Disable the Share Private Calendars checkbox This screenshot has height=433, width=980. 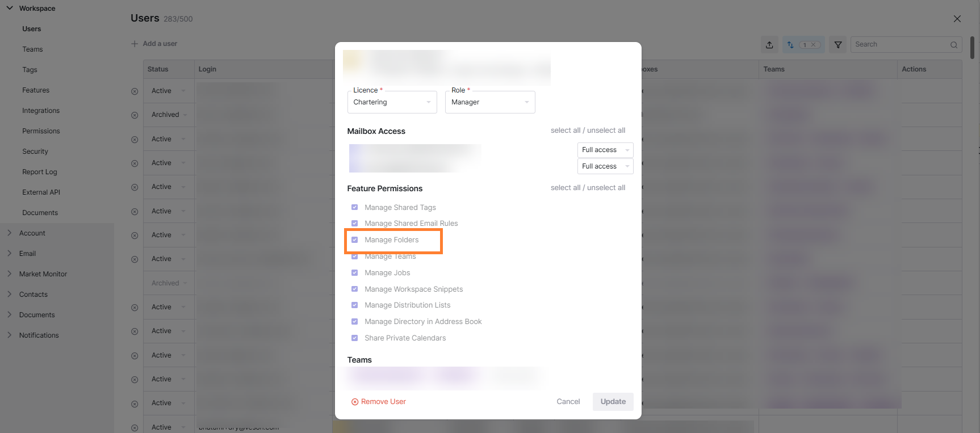(x=355, y=338)
